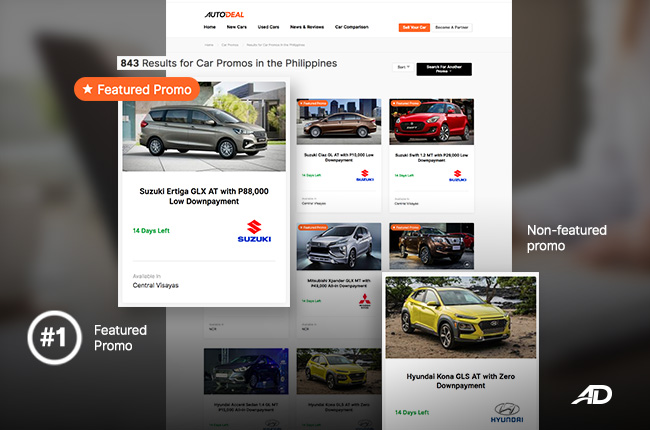Open the red Suzuki Swift promo thumbnail
Image resolution: width=650 pixels, height=430 pixels.
[x=432, y=121]
